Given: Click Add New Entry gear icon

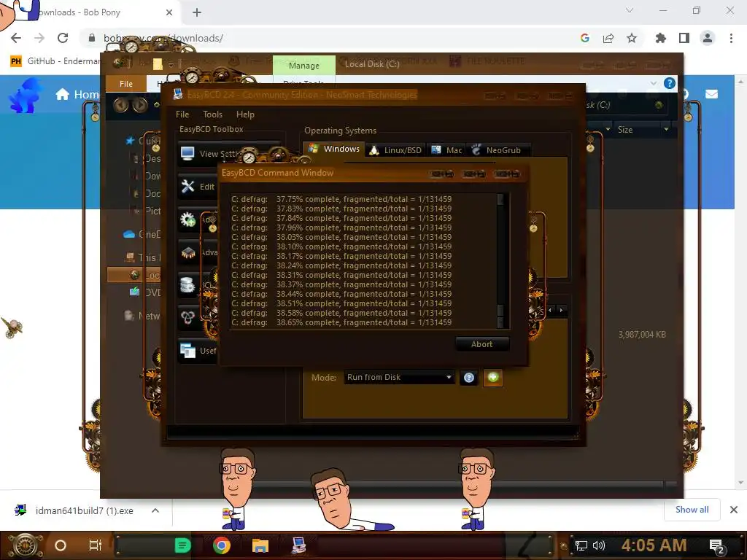Looking at the screenshot, I should coord(187,219).
